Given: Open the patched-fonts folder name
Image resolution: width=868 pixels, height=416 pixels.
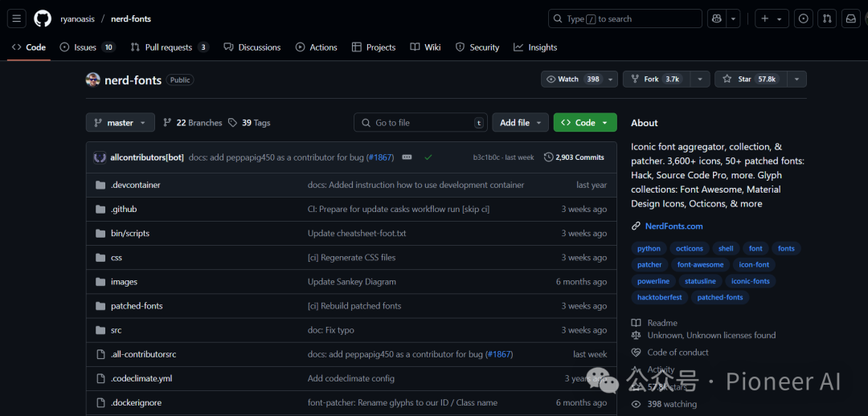Looking at the screenshot, I should tap(137, 306).
